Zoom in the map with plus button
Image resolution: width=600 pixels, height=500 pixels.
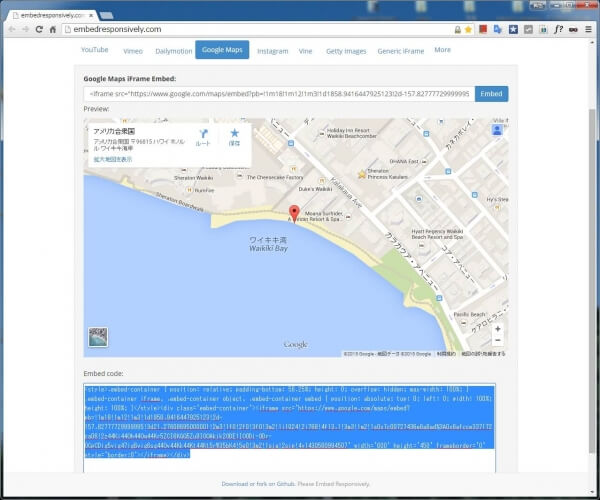pyautogui.click(x=497, y=328)
